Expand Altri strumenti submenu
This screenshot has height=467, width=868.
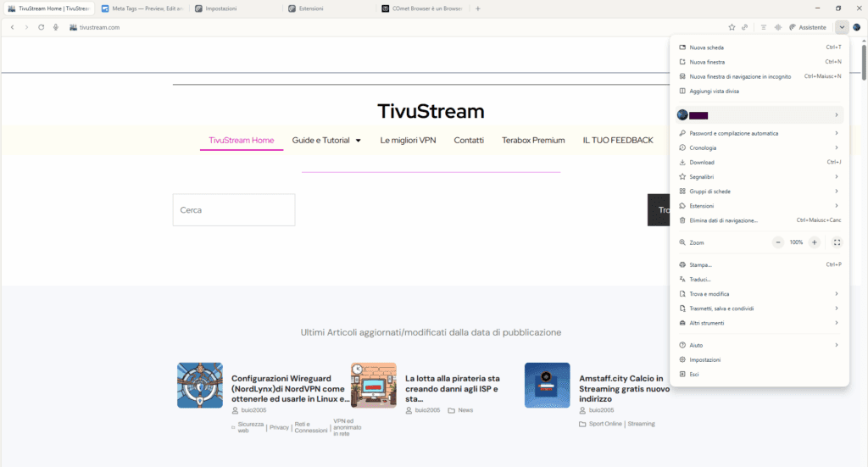coord(759,323)
